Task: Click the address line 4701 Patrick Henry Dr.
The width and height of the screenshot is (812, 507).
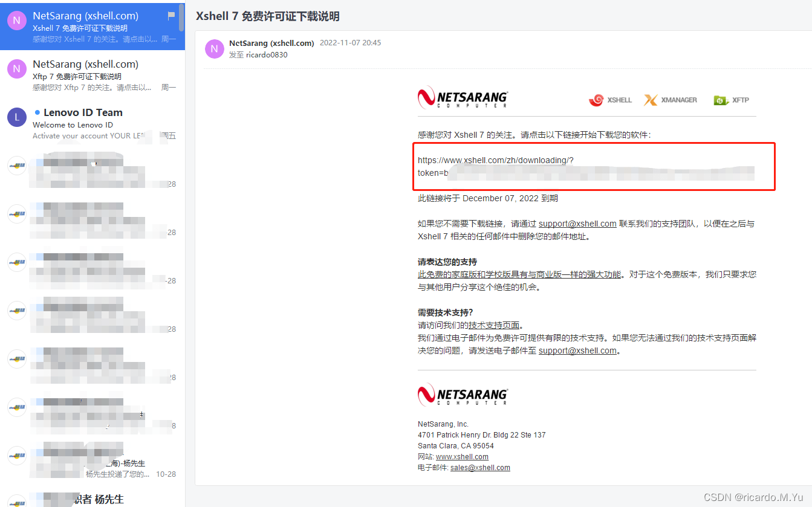Action: click(x=482, y=435)
